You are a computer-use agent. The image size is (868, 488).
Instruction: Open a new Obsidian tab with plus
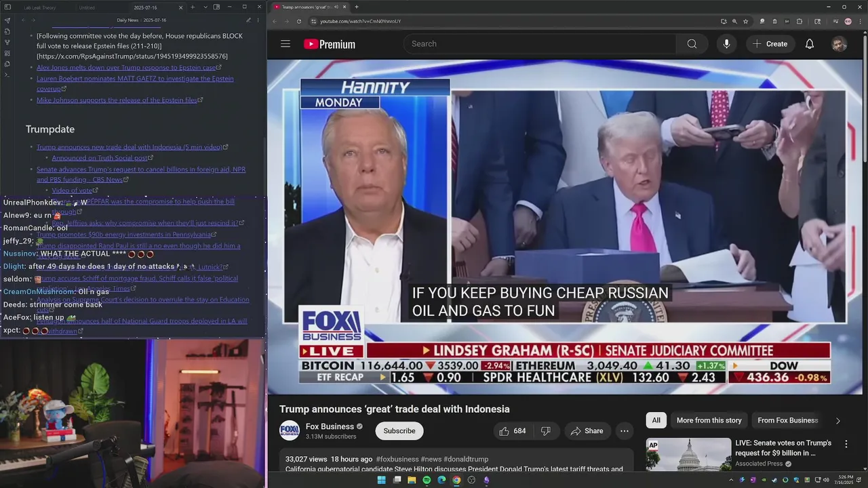point(193,7)
